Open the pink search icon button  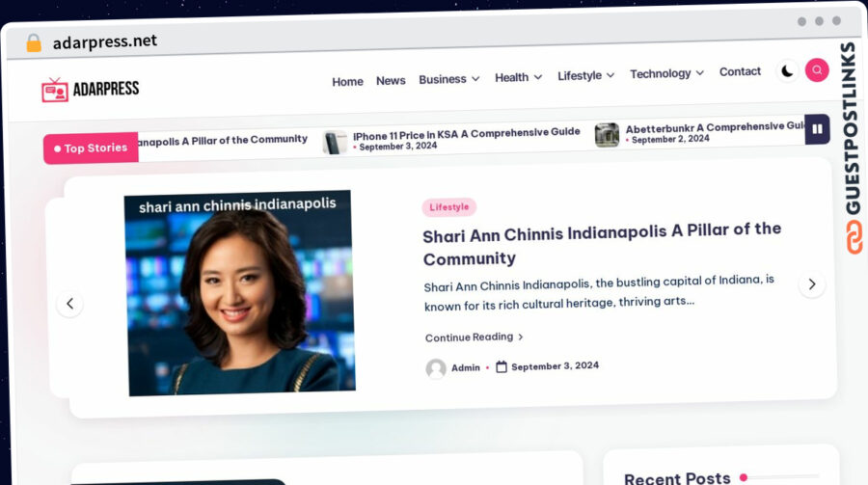coord(817,69)
